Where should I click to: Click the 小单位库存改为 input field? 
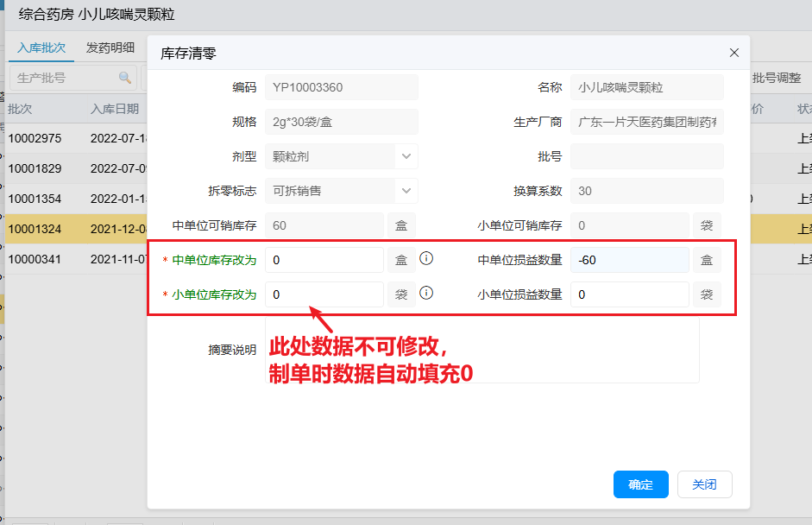pyautogui.click(x=324, y=294)
